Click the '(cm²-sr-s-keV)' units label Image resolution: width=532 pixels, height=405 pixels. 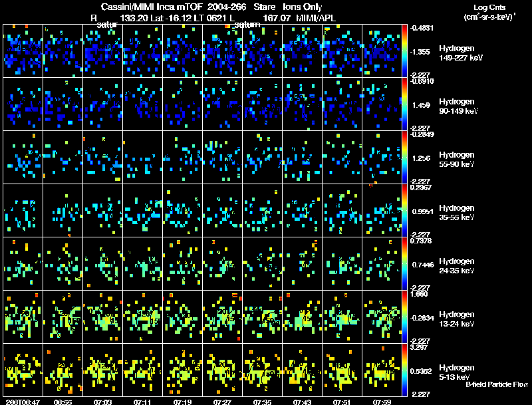point(489,17)
